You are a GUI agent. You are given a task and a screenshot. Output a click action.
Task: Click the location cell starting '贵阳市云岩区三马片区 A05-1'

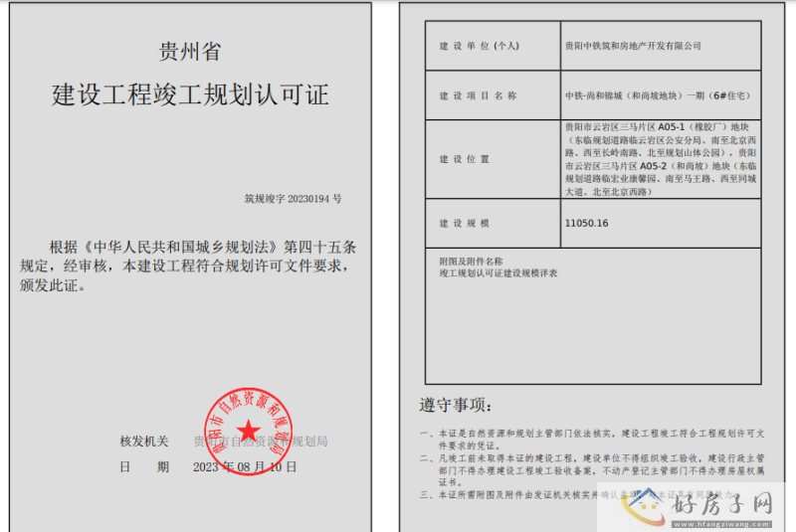661,159
